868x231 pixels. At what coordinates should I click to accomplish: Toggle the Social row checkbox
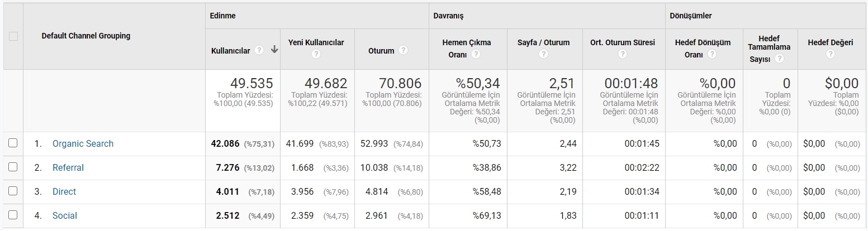(13, 215)
